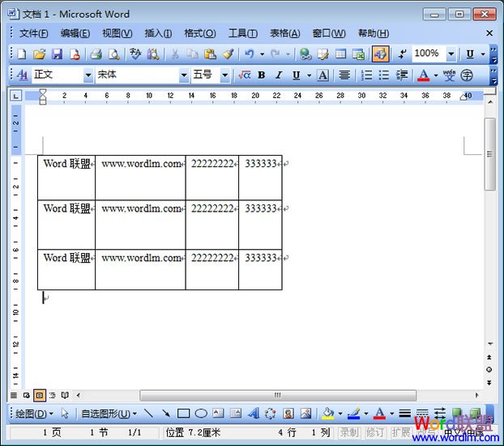Open the equation editor icon
Image resolution: width=504 pixels, height=446 pixels.
(x=245, y=75)
